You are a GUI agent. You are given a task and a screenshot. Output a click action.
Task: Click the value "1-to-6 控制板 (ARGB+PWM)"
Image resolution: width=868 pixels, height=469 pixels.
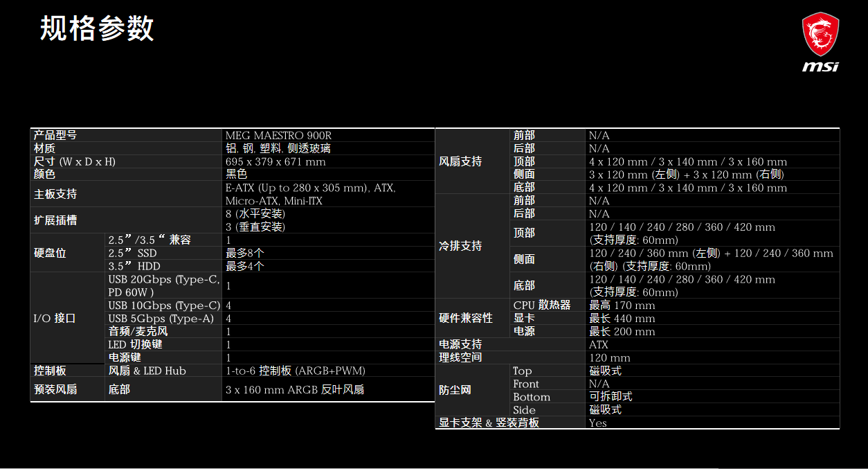click(296, 371)
